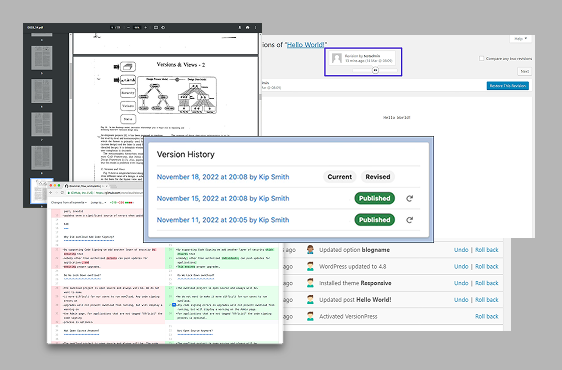Image resolution: width=562 pixels, height=370 pixels.
Task: Click Restore This Revision button
Action: [508, 86]
